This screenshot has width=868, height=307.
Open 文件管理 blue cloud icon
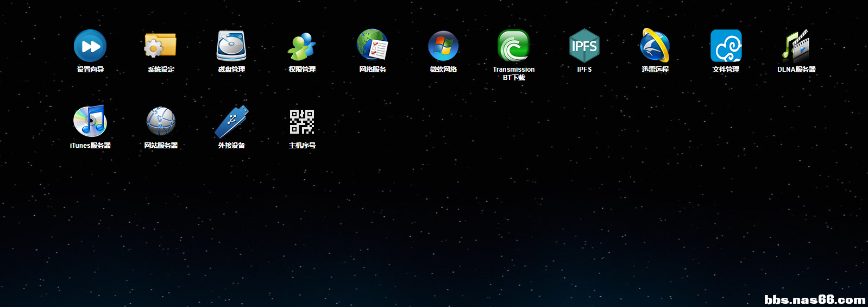coord(726,46)
